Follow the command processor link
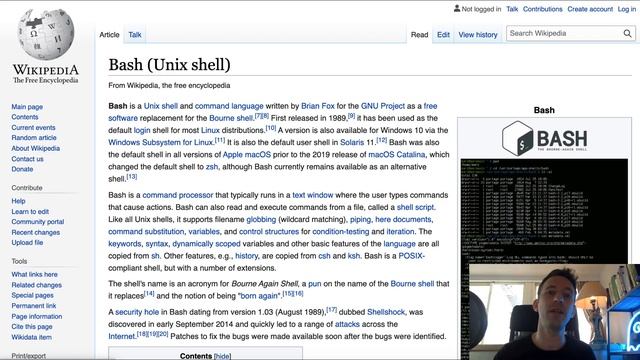 point(178,195)
